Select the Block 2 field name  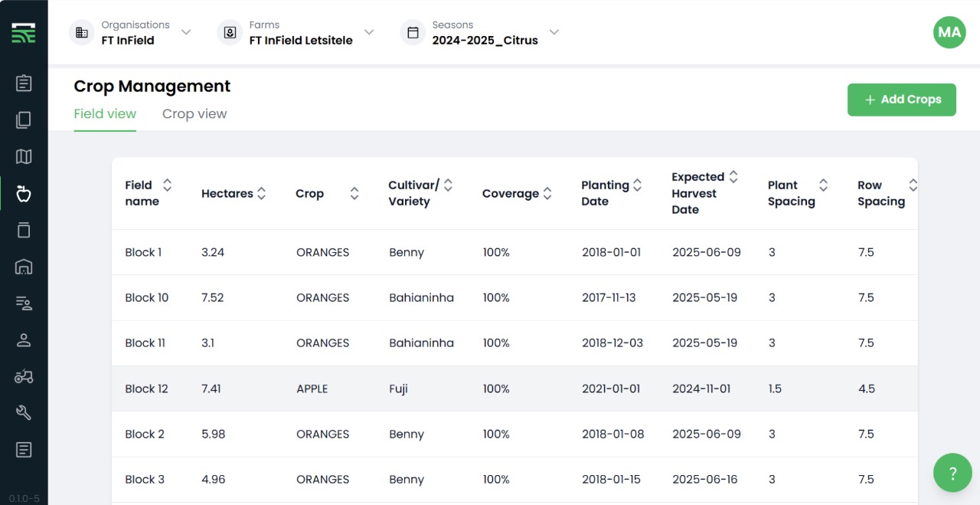[145, 434]
